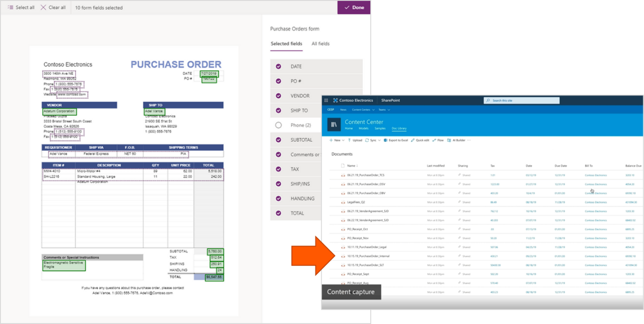This screenshot has height=324, width=644.
Task: Open the SharePoint app launcher waffle icon
Action: pos(326,100)
